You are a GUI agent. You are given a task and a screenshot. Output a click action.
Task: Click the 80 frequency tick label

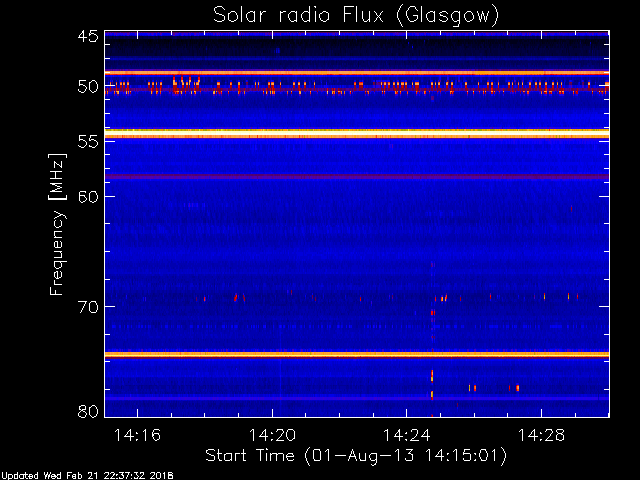tap(88, 411)
